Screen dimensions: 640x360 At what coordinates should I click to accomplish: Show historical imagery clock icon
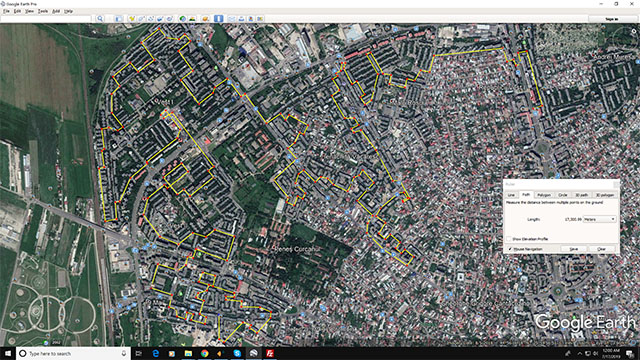tap(182, 18)
